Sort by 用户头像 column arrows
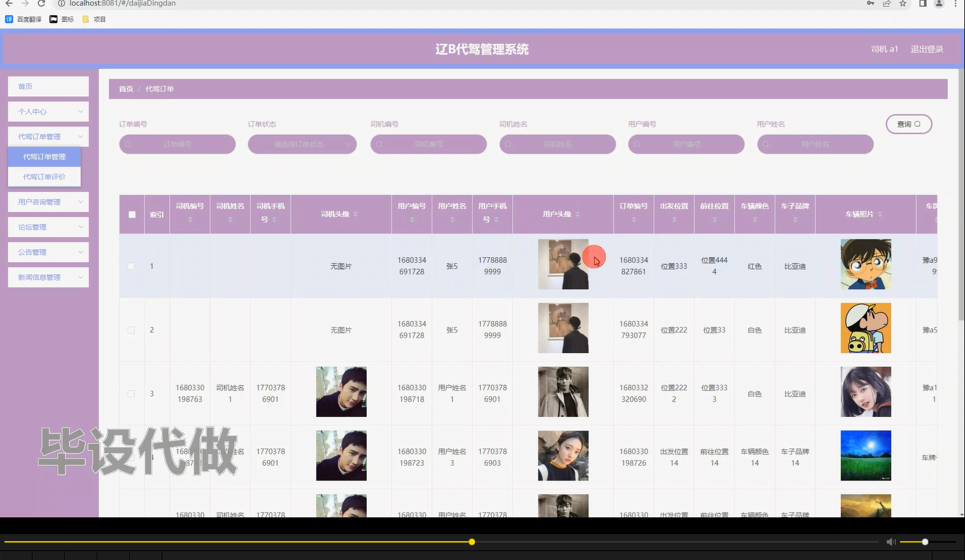965x560 pixels. (x=577, y=214)
